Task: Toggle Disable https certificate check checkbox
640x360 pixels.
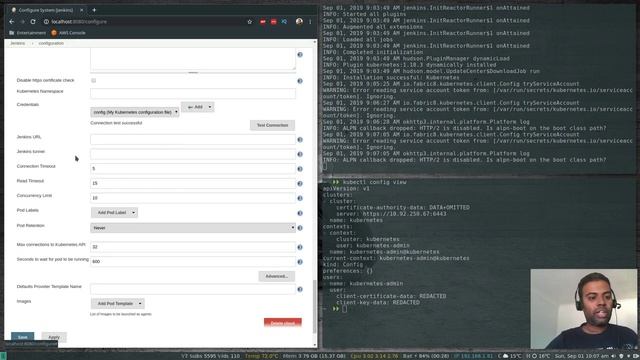Action: [x=93, y=80]
